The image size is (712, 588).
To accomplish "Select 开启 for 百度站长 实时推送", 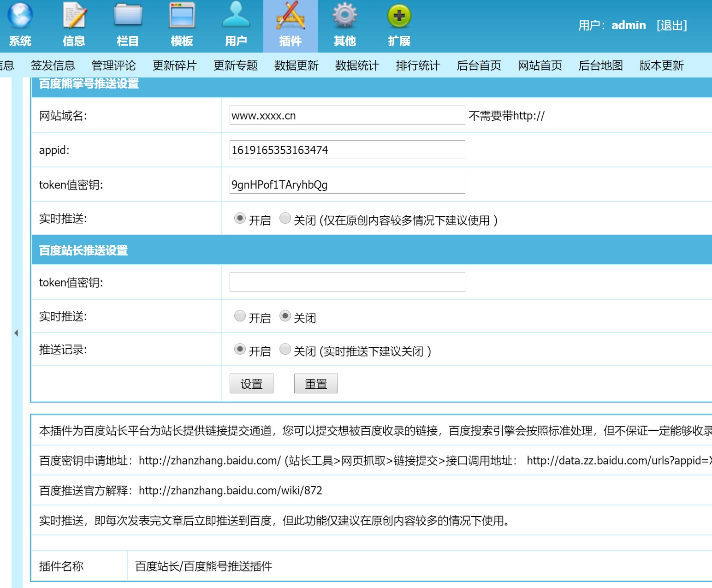I will pos(240,315).
